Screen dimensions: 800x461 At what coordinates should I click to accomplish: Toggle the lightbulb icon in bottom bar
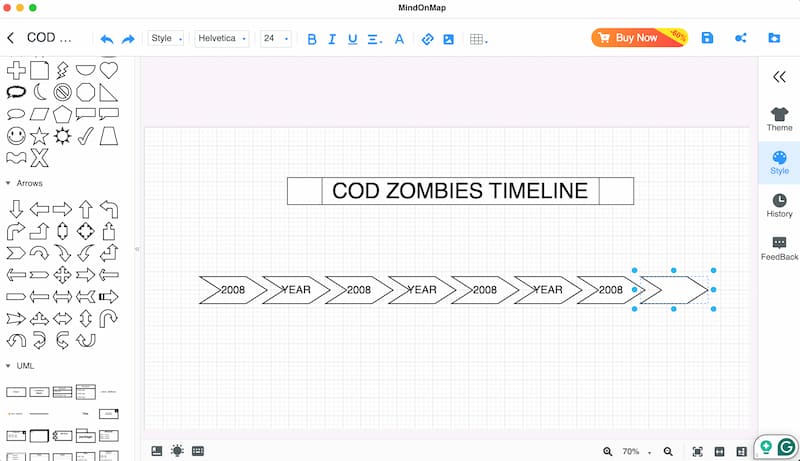coord(177,451)
